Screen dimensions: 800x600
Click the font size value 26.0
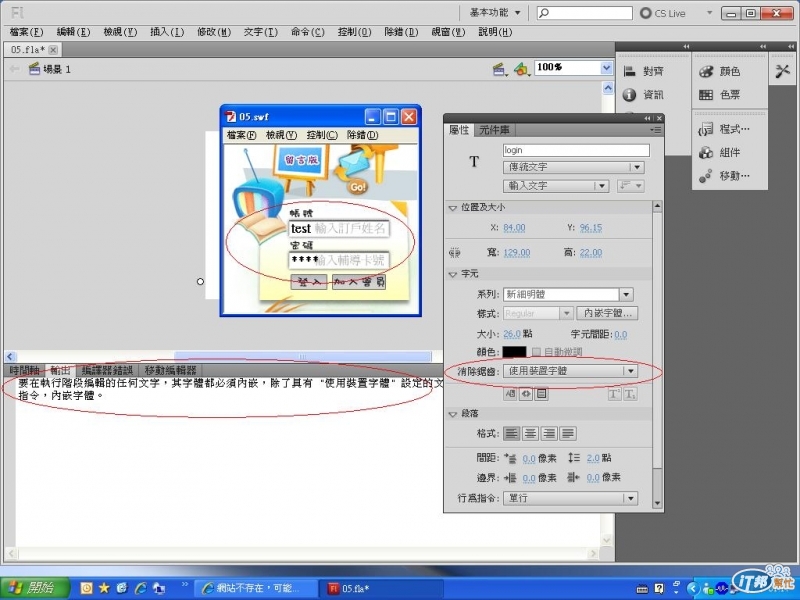[x=512, y=334]
